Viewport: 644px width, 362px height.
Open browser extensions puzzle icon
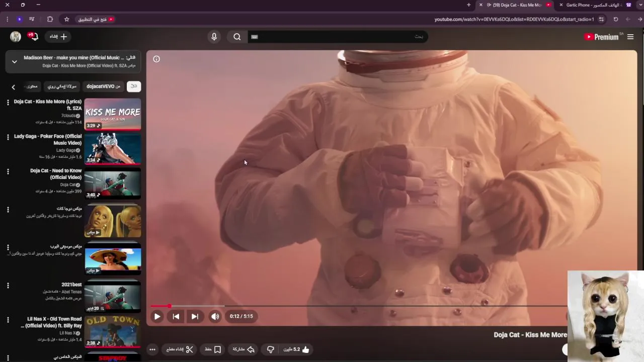pyautogui.click(x=50, y=19)
